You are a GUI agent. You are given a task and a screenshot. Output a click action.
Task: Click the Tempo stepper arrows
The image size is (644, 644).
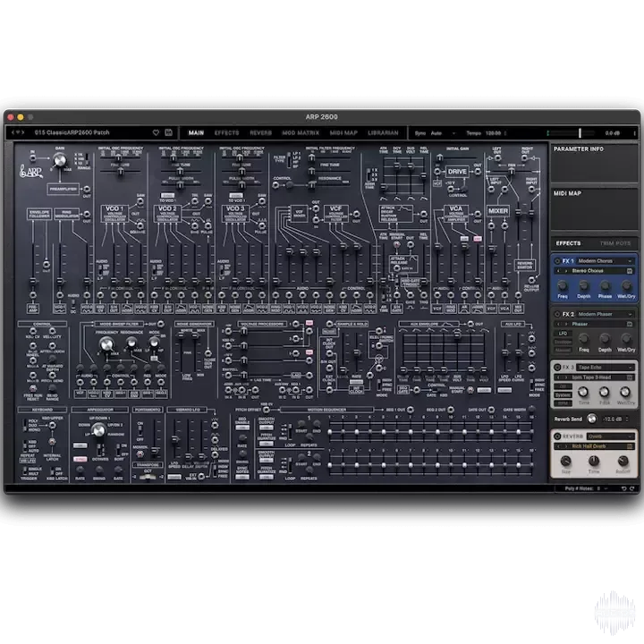[505, 133]
